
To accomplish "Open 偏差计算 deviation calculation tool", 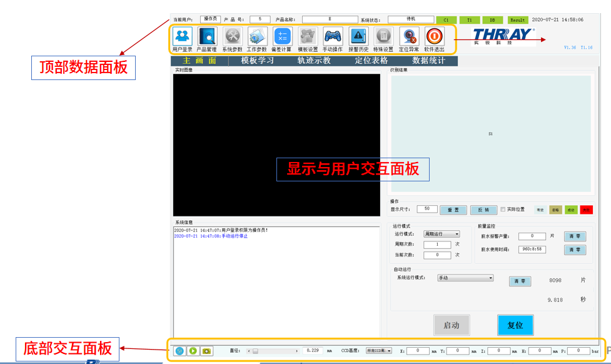I will pyautogui.click(x=282, y=36).
